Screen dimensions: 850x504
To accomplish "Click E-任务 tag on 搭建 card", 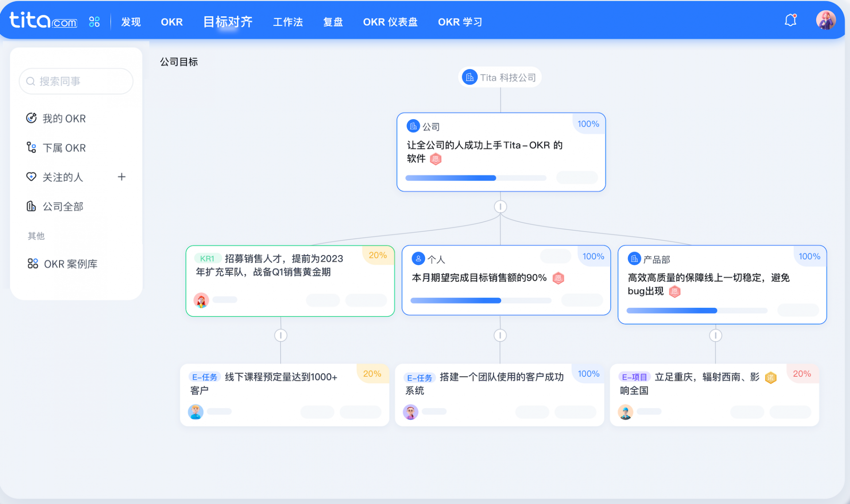I will [x=420, y=377].
